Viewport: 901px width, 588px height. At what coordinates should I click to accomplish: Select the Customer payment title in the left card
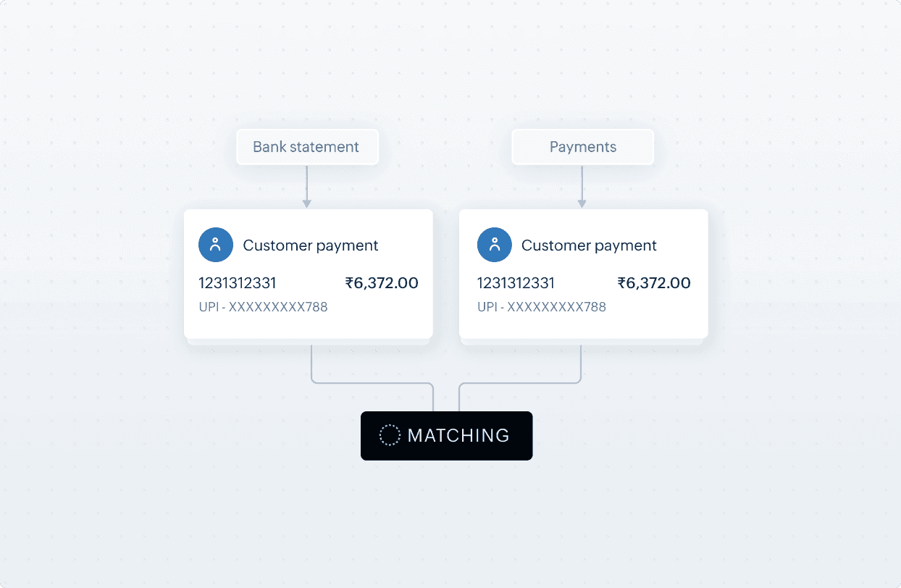point(311,245)
